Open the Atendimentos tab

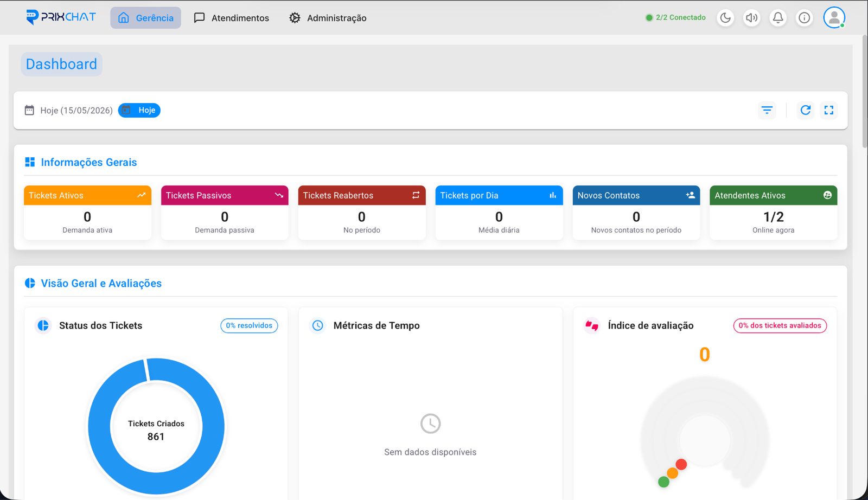pyautogui.click(x=232, y=18)
